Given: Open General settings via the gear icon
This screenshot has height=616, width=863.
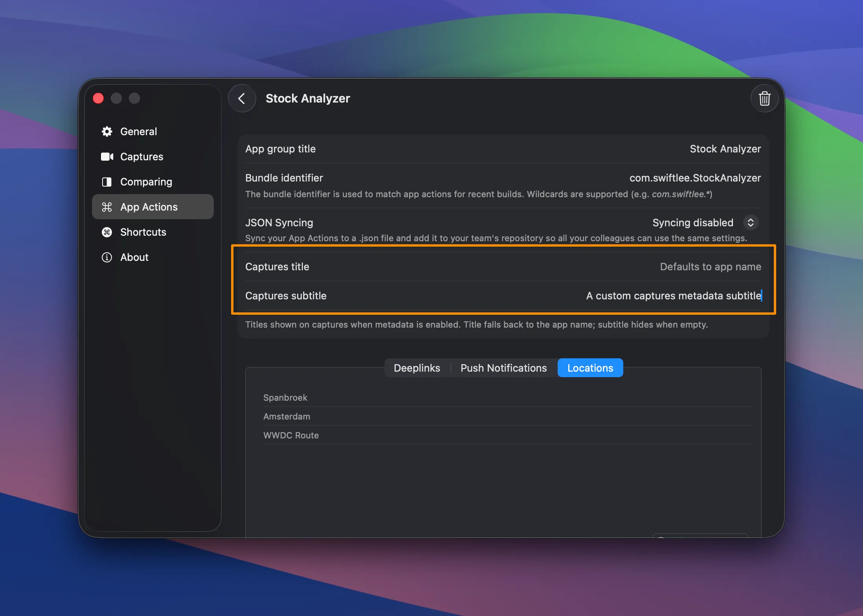Looking at the screenshot, I should pyautogui.click(x=107, y=131).
